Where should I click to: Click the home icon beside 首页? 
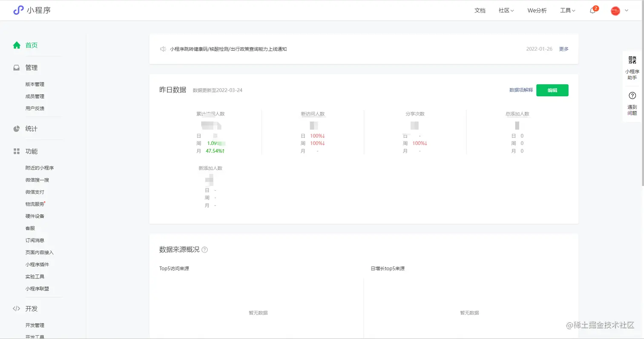(x=17, y=45)
